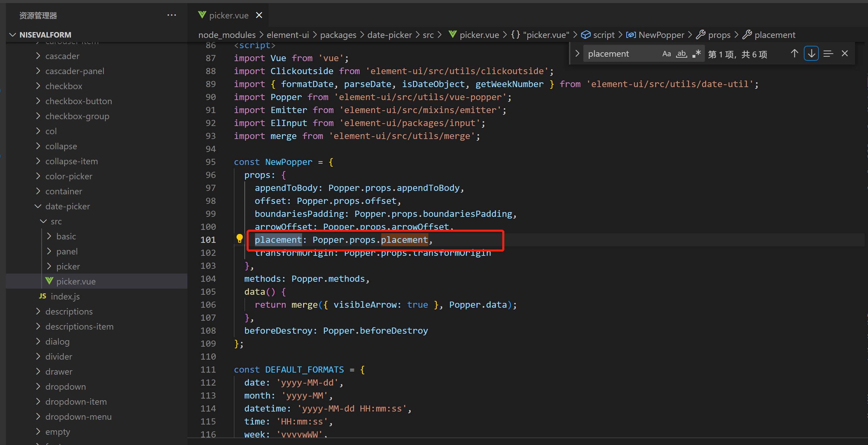Switch to the picker.vue editor tab
The image size is (868, 445).
coord(229,15)
